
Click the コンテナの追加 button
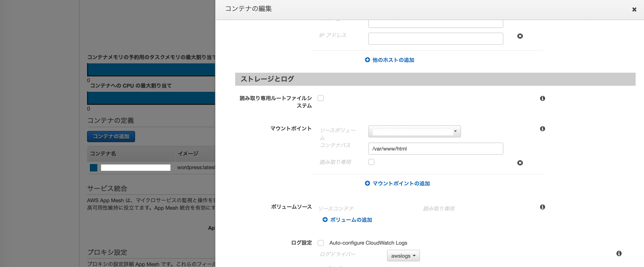point(111,136)
